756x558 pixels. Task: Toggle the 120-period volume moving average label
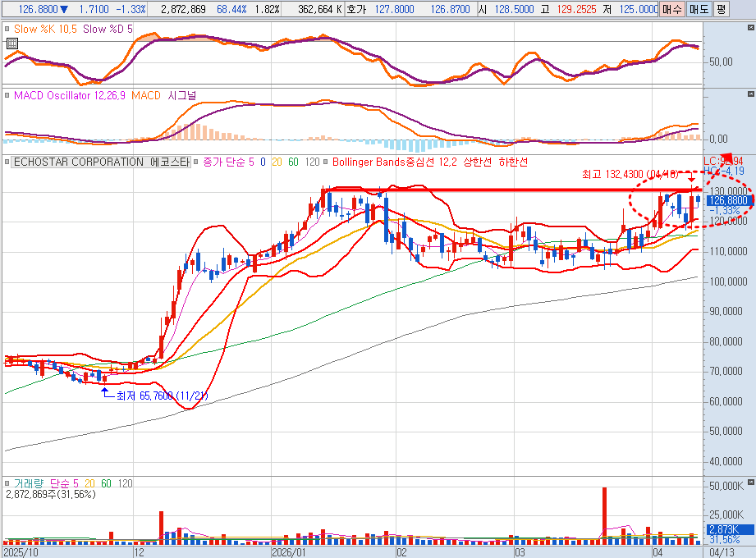(x=125, y=483)
